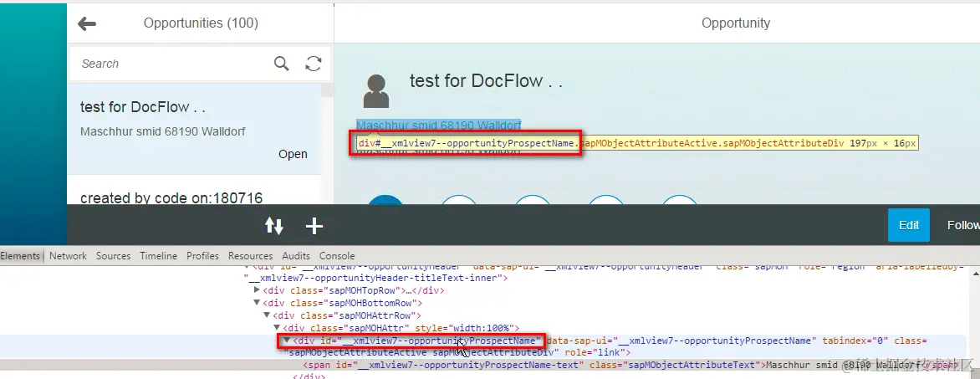Click the 'Opportunity' detail page title
This screenshot has height=379, width=980.
tap(736, 23)
